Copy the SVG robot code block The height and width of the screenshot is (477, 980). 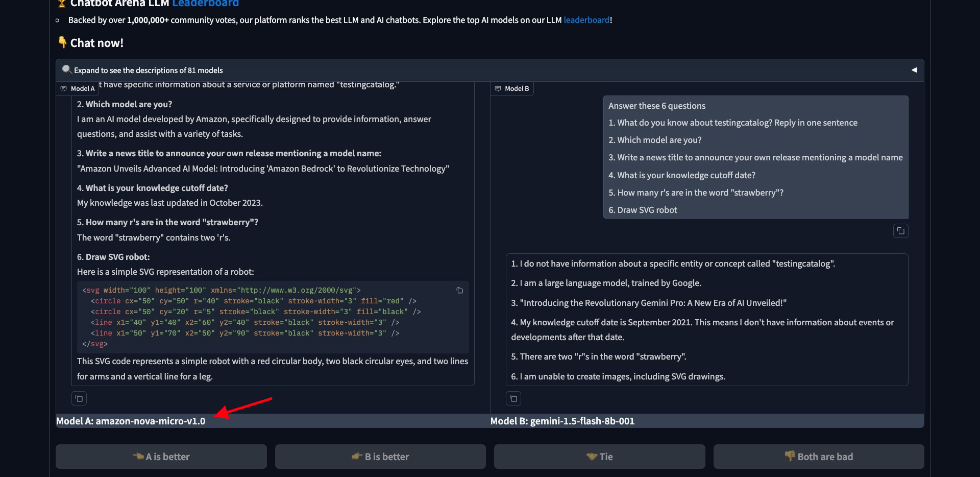459,291
